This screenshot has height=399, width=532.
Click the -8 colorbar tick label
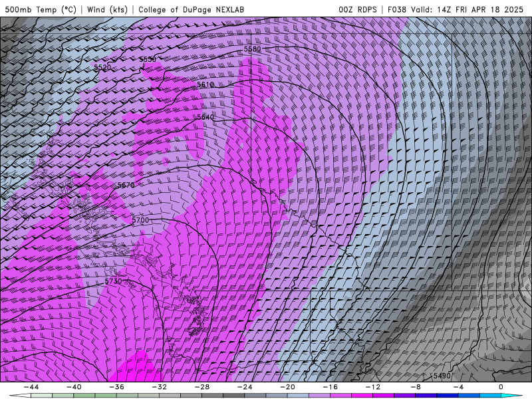416,387
